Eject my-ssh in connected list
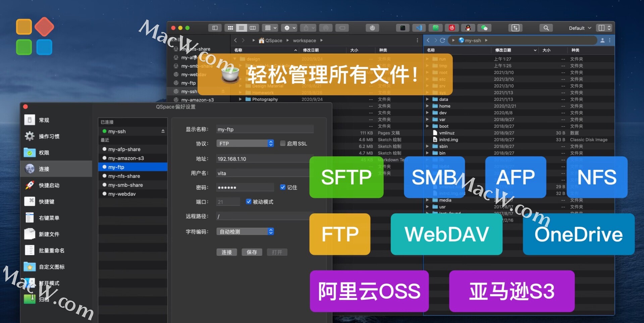644x323 pixels. point(163,131)
